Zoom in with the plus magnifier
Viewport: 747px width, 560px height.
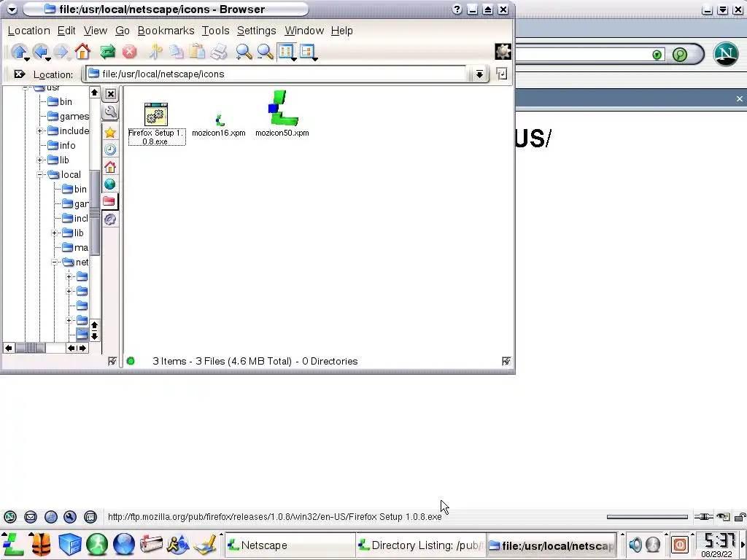[x=244, y=52]
